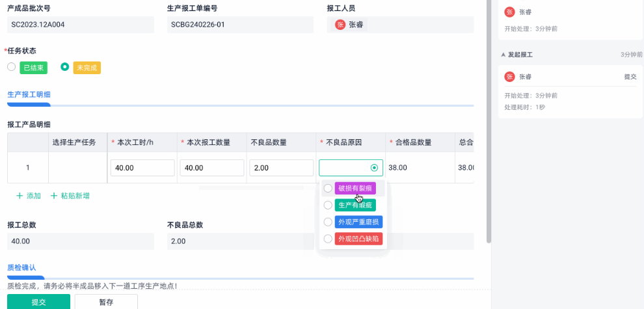Click the 本次报工数量 input with 40.00

tap(212, 168)
